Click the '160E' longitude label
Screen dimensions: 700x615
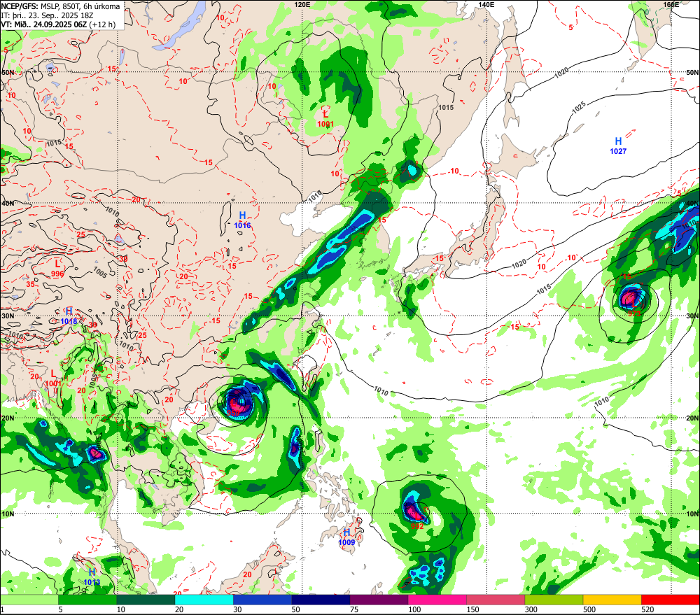[671, 4]
